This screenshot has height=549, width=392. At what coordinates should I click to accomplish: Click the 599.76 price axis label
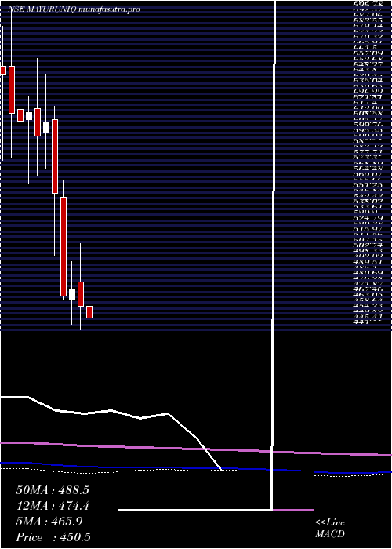(368, 124)
